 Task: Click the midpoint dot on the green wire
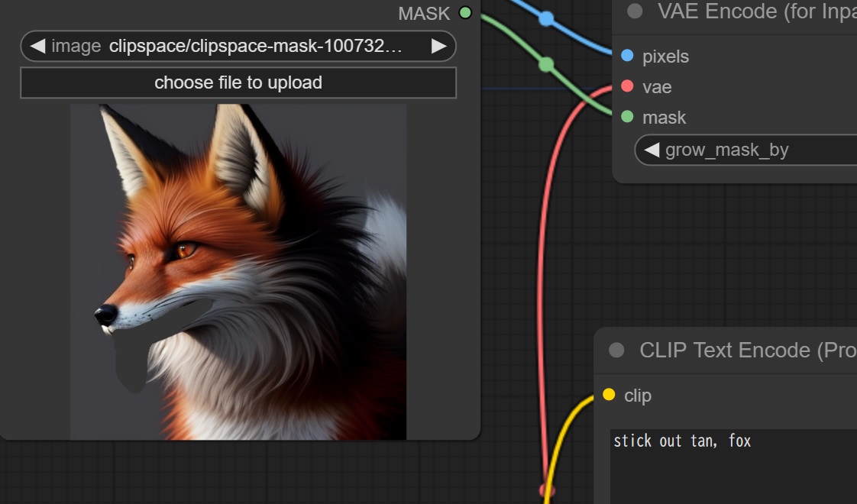point(547,65)
